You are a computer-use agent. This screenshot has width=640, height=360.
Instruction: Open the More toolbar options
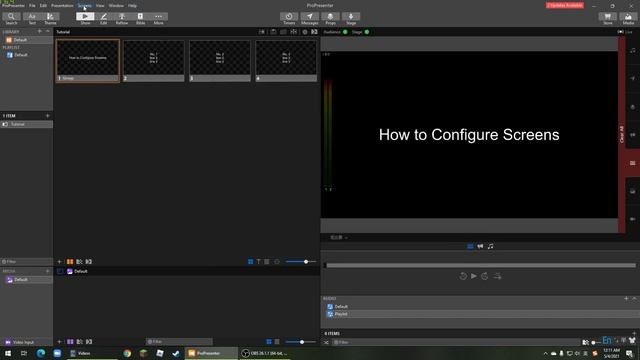click(158, 18)
